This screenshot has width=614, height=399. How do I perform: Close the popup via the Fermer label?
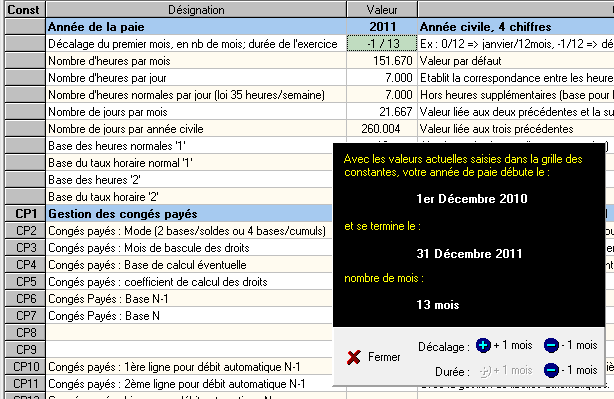[384, 357]
